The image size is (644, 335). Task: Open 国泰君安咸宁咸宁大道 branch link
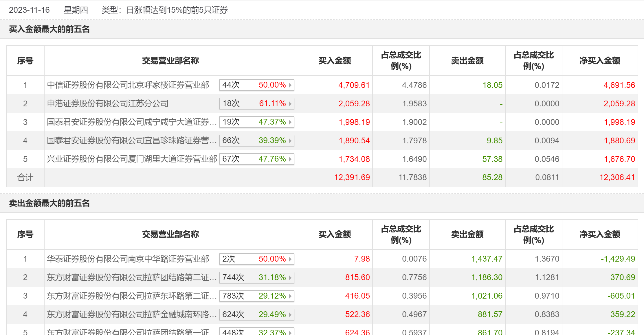[x=131, y=122]
